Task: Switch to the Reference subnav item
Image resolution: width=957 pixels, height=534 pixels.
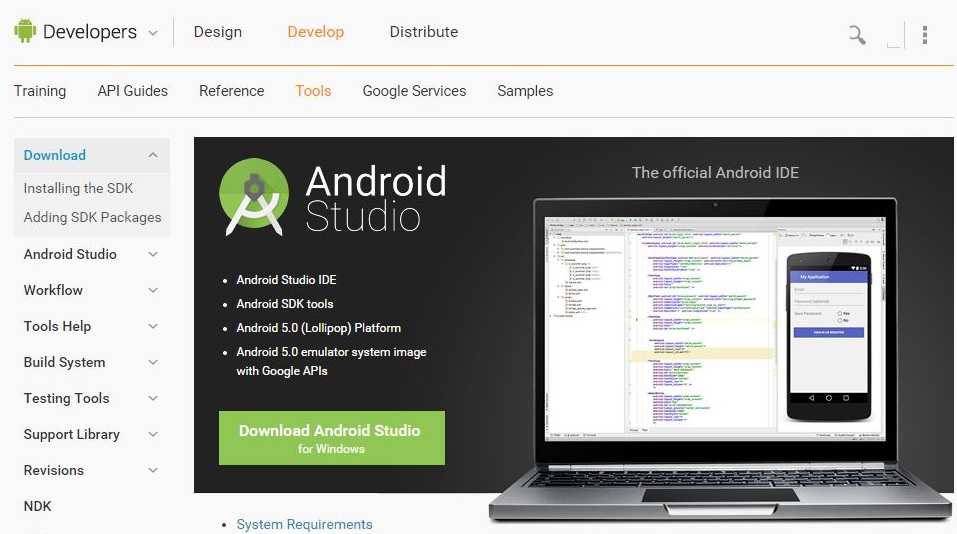Action: (x=231, y=91)
